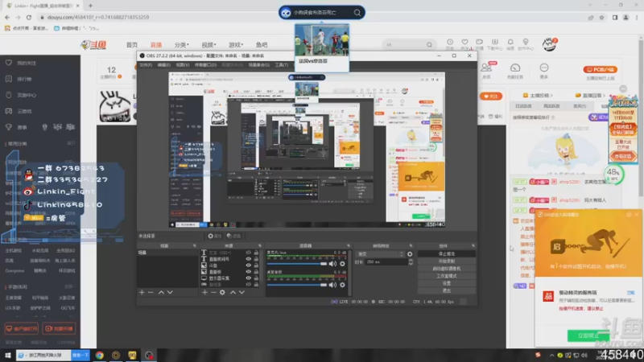Screen dimensions: 644x362
Task: Add a new source with the plus icon
Action: coord(204,292)
